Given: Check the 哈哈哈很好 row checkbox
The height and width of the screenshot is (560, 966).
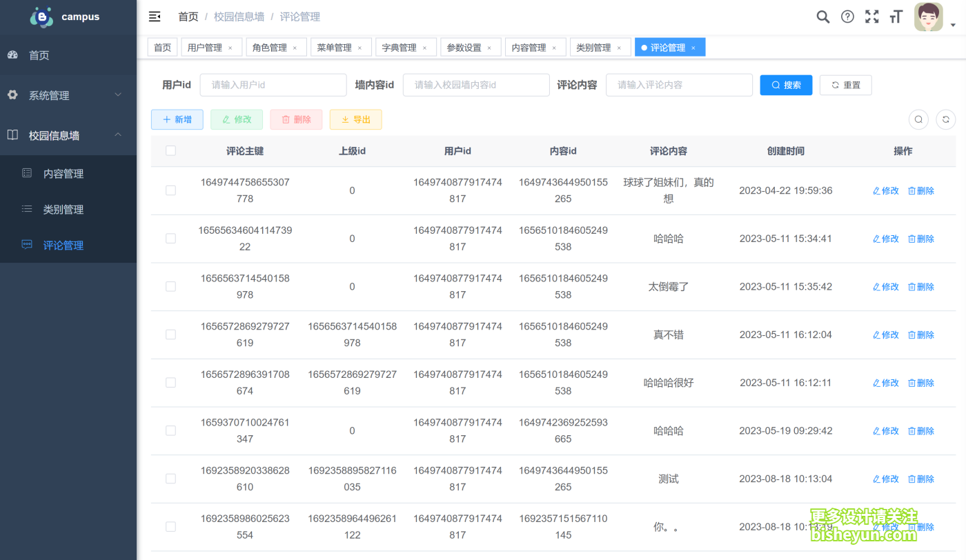Looking at the screenshot, I should (x=170, y=383).
